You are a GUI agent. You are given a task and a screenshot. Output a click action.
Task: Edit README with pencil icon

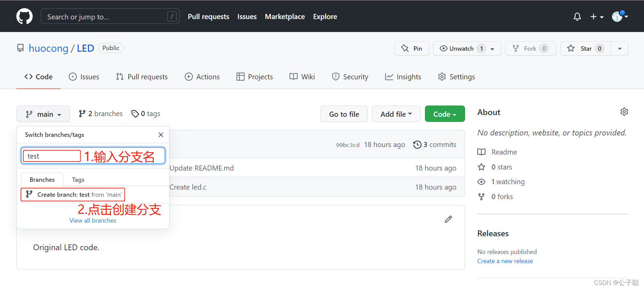[x=448, y=219]
